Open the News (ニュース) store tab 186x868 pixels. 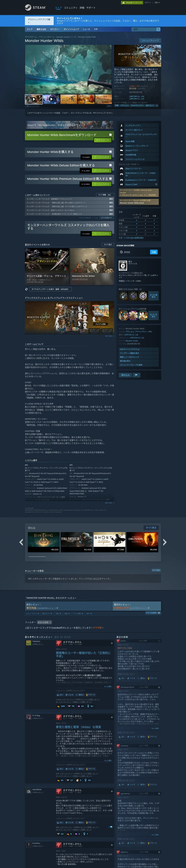click(86, 29)
